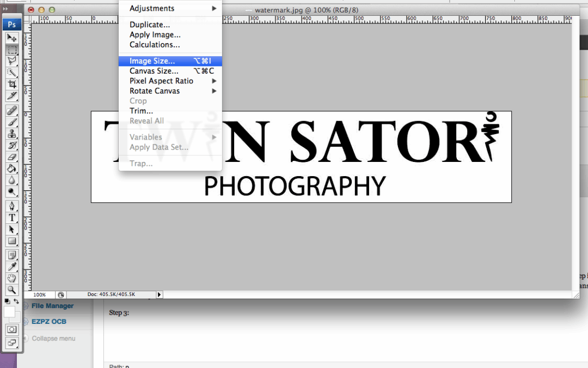The width and height of the screenshot is (588, 368).
Task: Choose Apply Image... from the menu
Action: [170, 34]
